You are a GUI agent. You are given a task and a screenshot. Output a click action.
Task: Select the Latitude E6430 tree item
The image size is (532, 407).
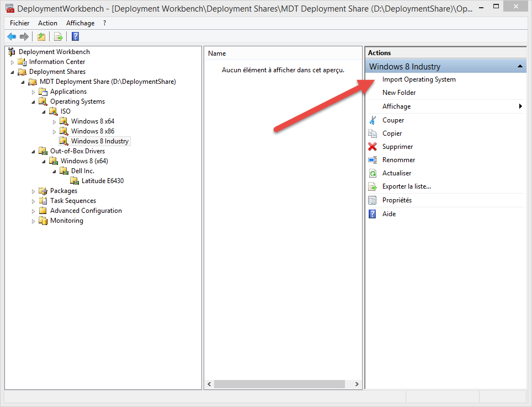tap(103, 180)
